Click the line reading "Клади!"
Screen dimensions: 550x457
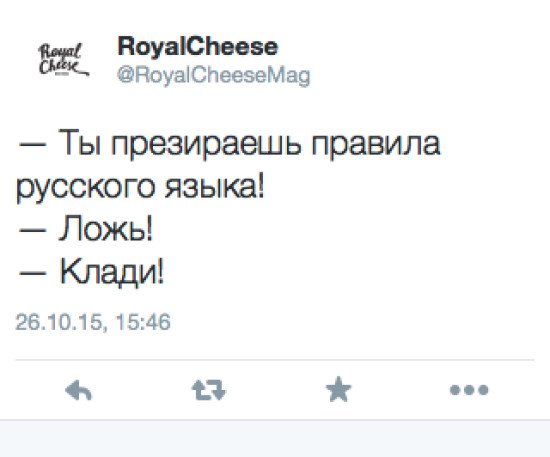[x=112, y=273]
